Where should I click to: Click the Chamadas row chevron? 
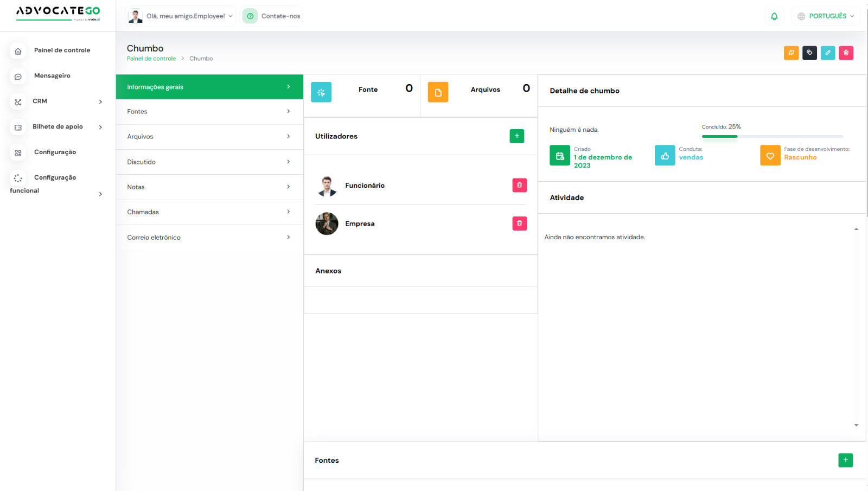(288, 212)
